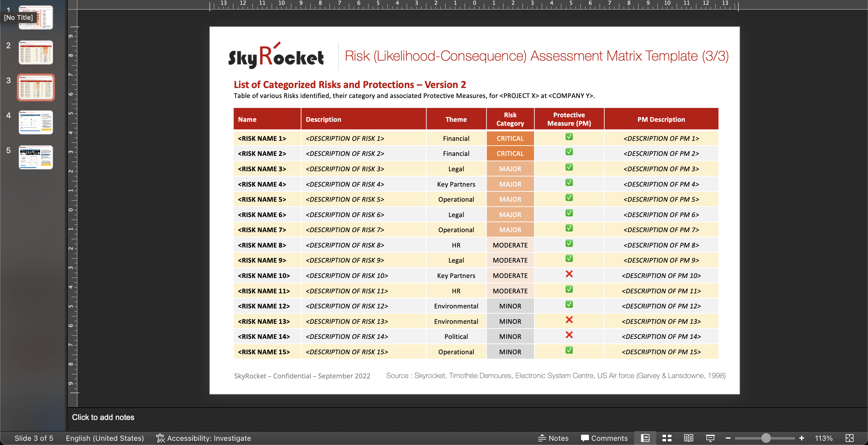Click <DESCRIPTION OF PM 10> cell
The width and height of the screenshot is (868, 445).
[661, 276]
